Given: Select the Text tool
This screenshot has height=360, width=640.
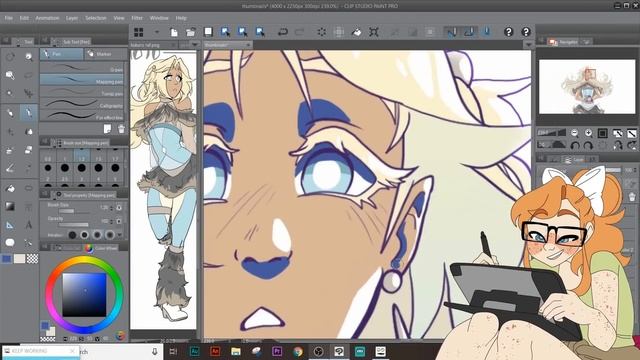Looking at the screenshot, I should [28, 225].
